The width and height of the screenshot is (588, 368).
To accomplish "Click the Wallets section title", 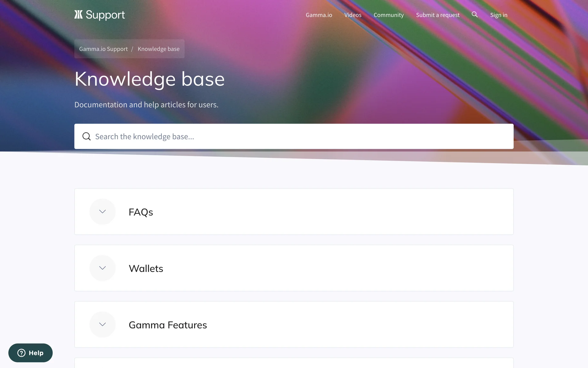I will point(146,269).
